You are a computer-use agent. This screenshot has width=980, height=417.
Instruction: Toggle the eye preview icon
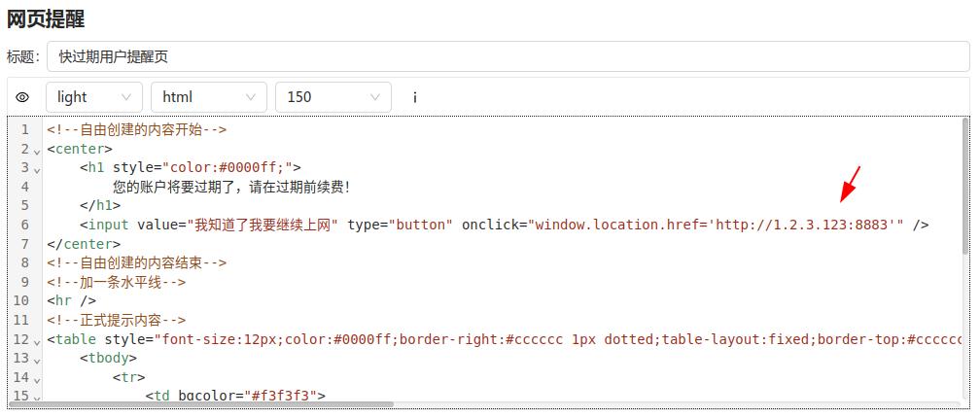pyautogui.click(x=22, y=97)
